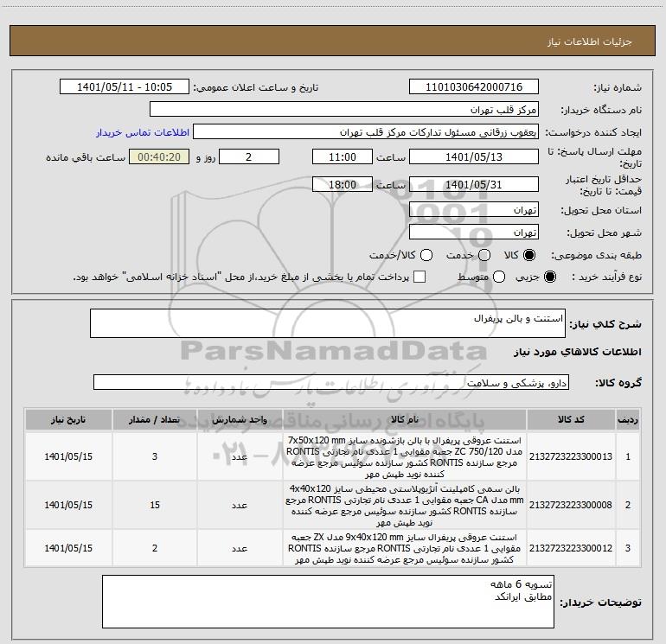Select the خدمت radio button
The image size is (666, 644).
coord(484,255)
